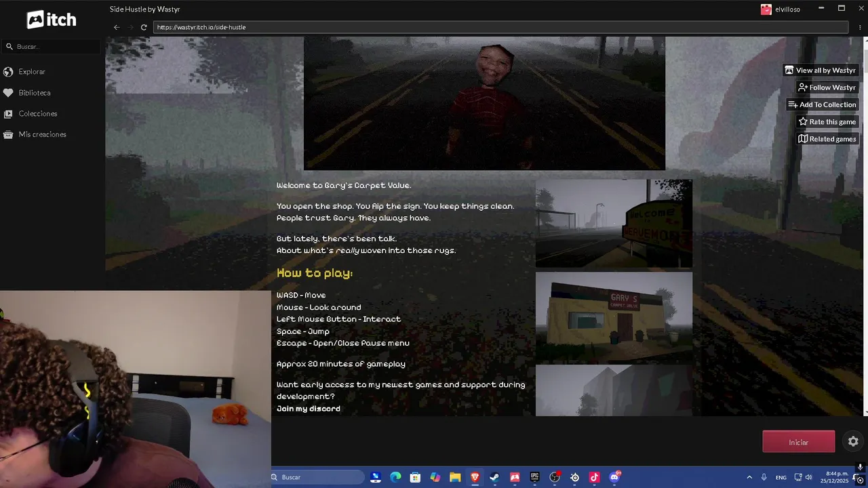Open the itch app taskbar icon
Screen dimensions: 868x488
[515, 477]
